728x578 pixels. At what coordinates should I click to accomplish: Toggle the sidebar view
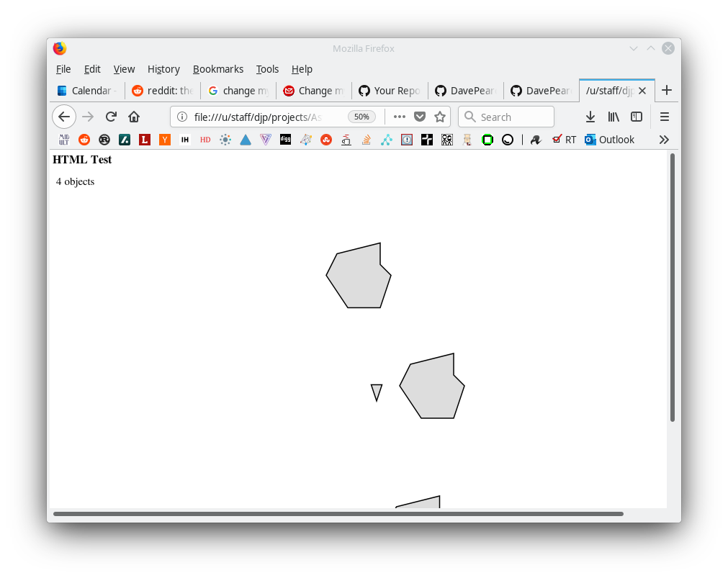[x=637, y=117]
